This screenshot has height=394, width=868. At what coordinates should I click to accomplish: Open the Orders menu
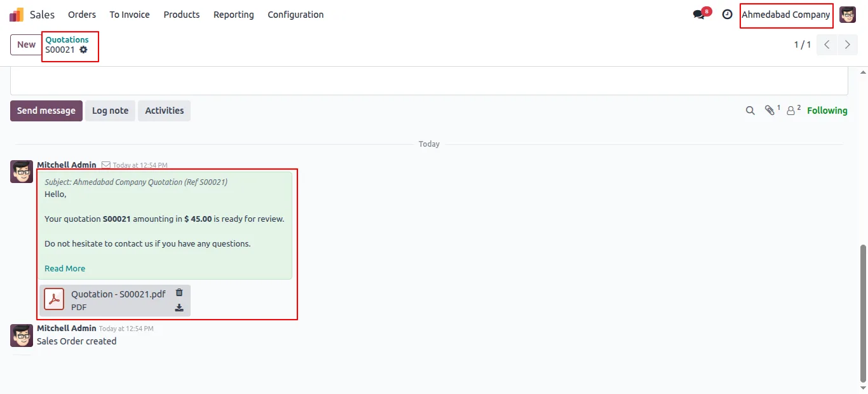[82, 15]
